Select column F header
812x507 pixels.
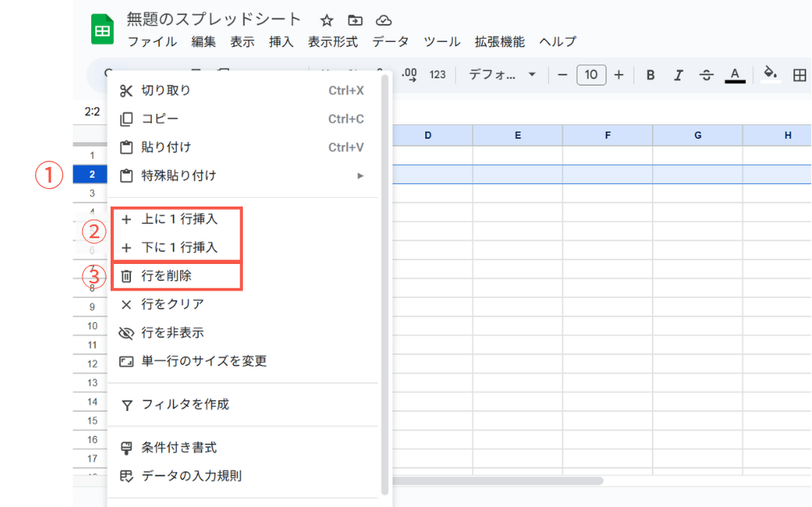point(608,135)
